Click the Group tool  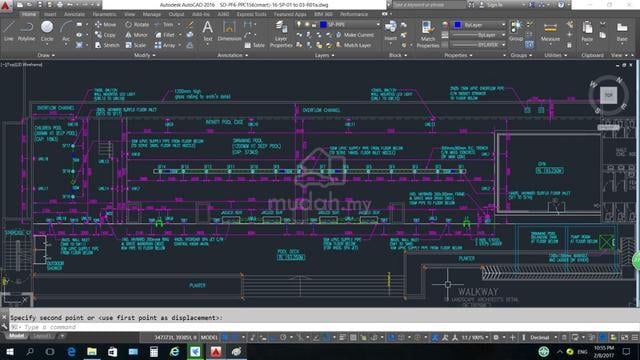click(x=516, y=31)
